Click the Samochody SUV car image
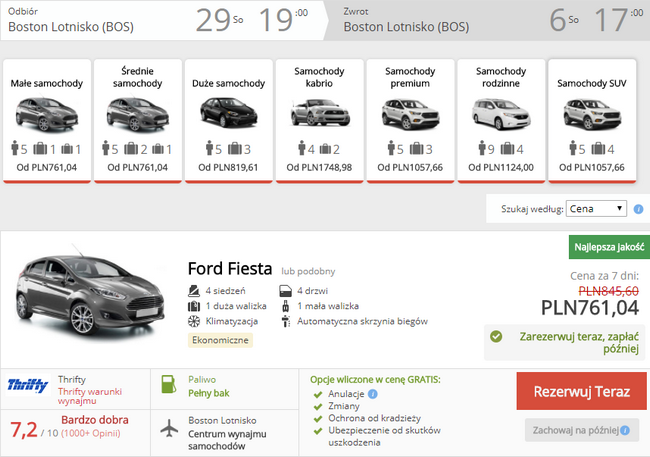 593,114
